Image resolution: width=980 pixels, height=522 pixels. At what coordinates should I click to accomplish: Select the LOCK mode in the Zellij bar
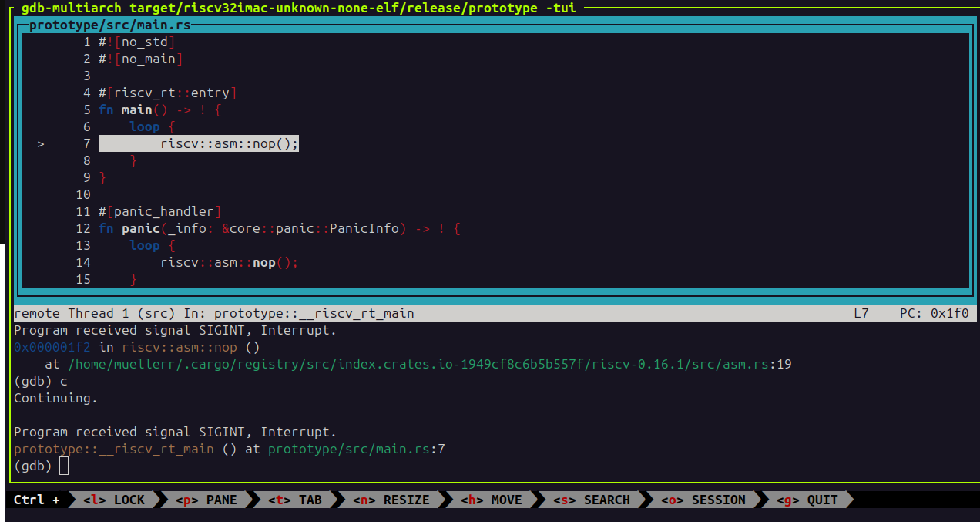coord(114,500)
